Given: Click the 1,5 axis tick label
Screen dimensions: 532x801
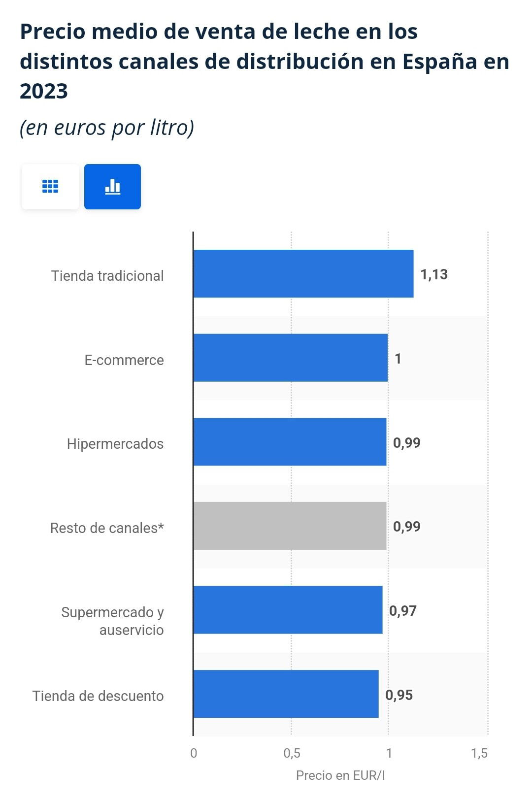Looking at the screenshot, I should 479,753.
